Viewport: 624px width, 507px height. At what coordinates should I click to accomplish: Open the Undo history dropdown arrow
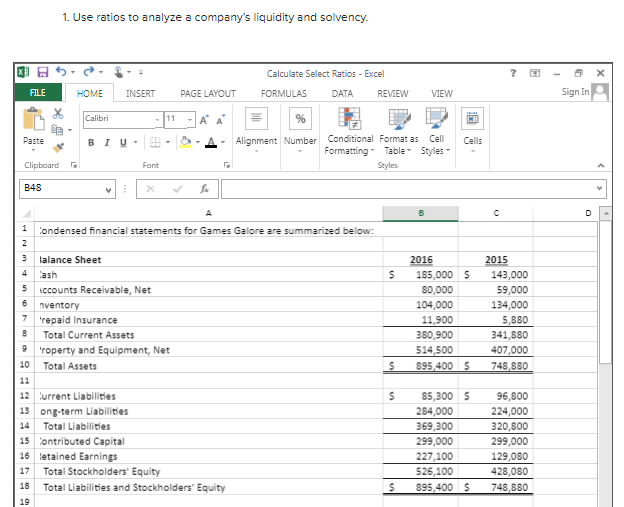point(73,72)
